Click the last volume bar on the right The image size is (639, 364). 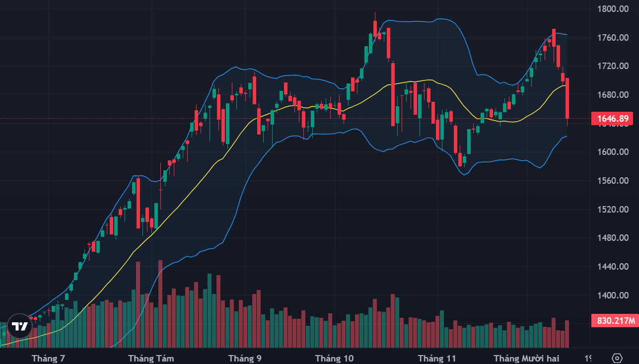click(567, 334)
